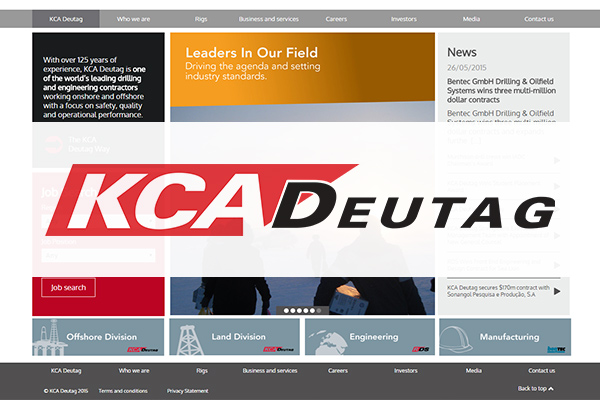Open Contact us in the top navigation
600x400 pixels.
pos(539,19)
